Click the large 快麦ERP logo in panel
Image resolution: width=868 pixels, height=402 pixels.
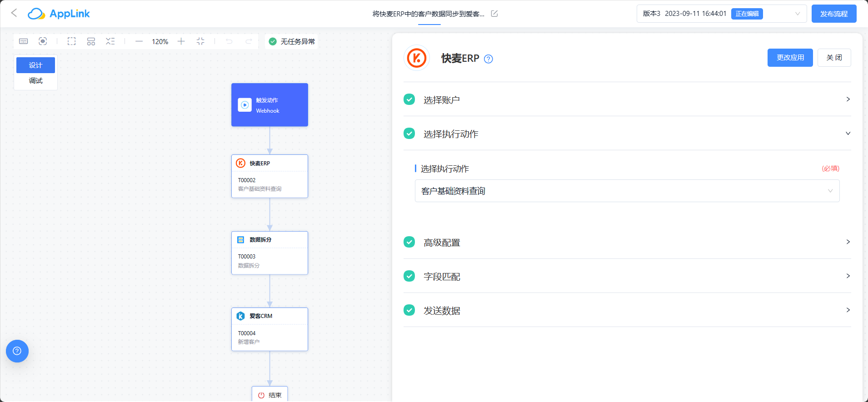click(417, 58)
